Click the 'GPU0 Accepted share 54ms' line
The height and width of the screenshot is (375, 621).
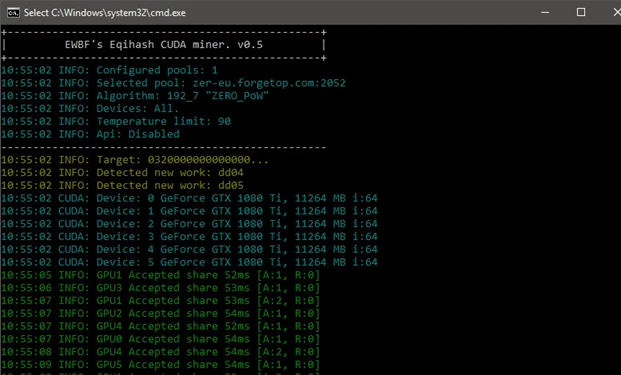click(160, 339)
